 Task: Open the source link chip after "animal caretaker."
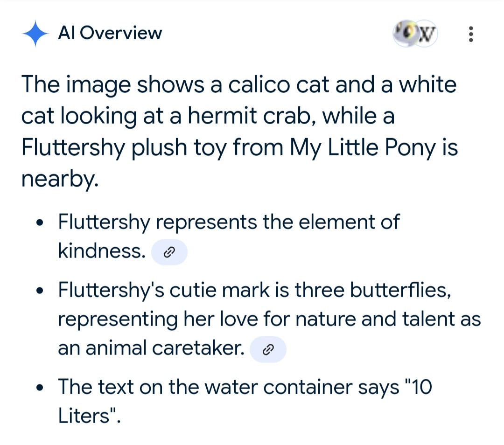click(x=268, y=349)
